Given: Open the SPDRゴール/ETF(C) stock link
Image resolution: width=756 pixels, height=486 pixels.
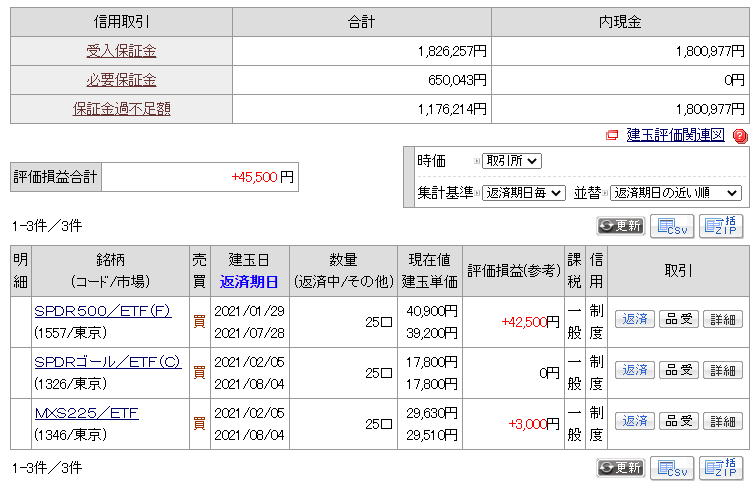Looking at the screenshot, I should (108, 362).
